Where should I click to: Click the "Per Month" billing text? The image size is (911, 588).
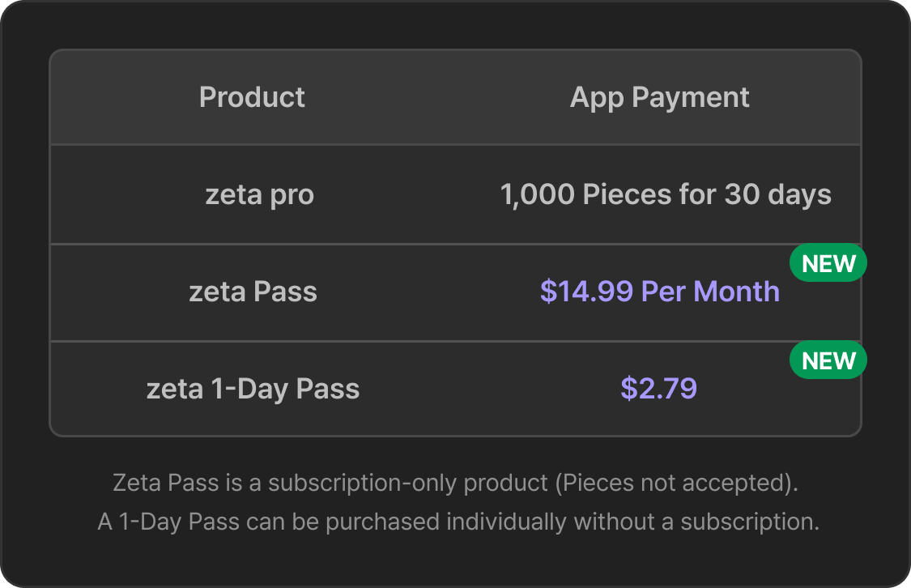pos(710,292)
